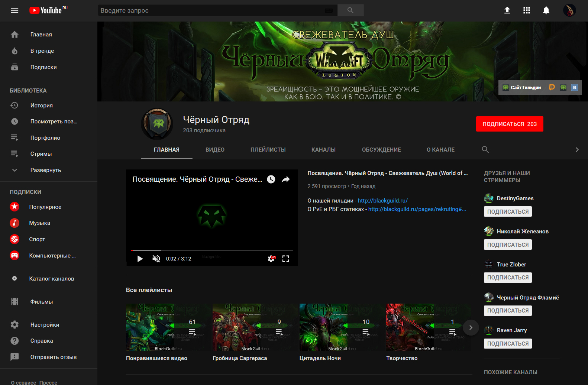Share the featured video via arrow icon
The width and height of the screenshot is (588, 385).
(285, 179)
